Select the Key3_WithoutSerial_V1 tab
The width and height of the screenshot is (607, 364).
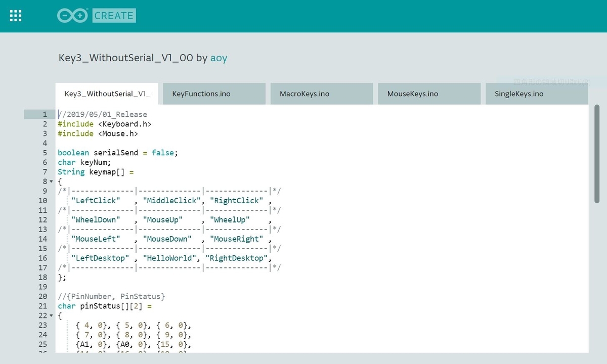(x=107, y=94)
